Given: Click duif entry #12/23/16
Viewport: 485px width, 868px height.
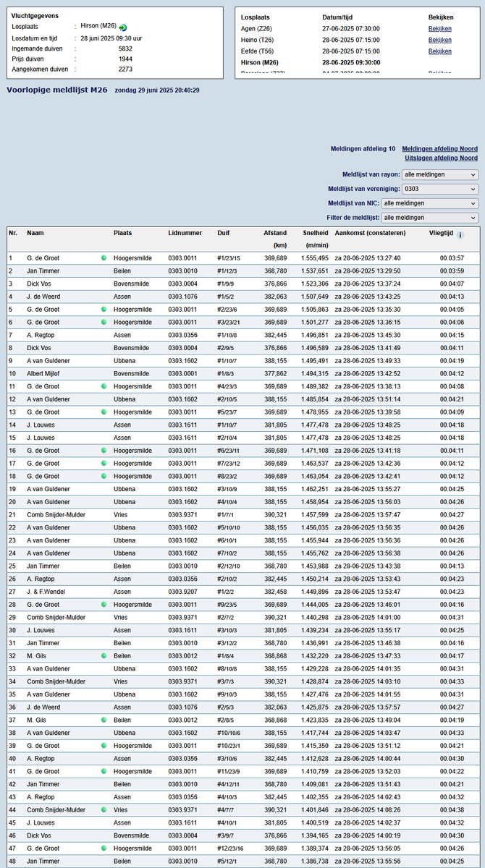Looking at the screenshot, I should point(230,848).
